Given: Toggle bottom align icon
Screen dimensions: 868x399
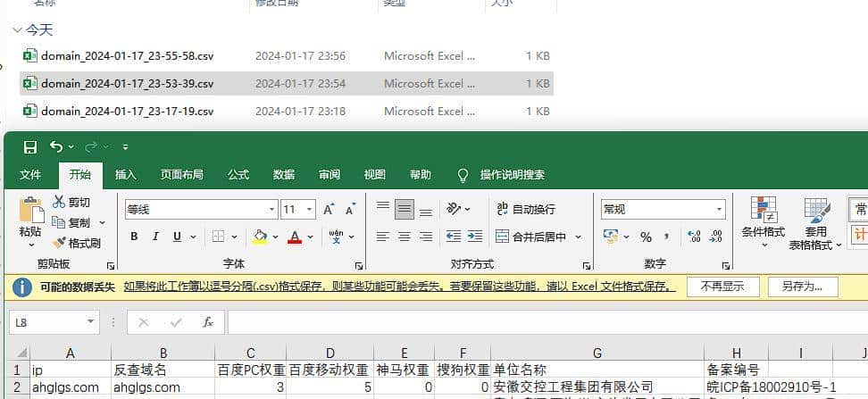Looking at the screenshot, I should [426, 212].
